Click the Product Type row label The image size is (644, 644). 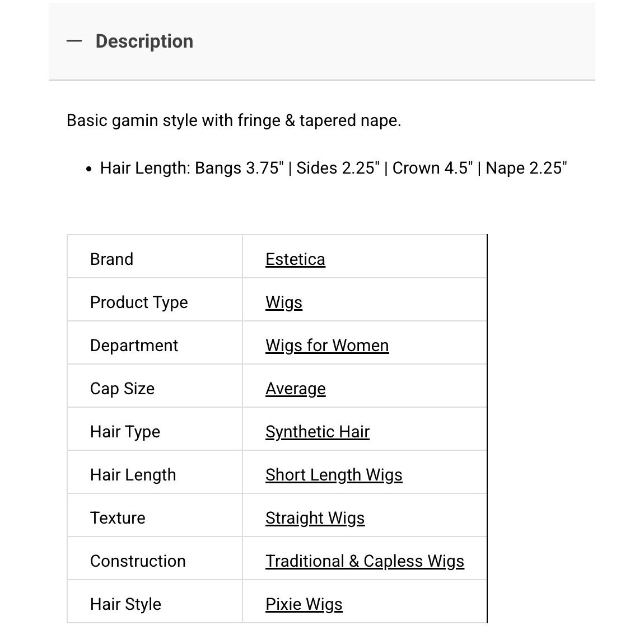point(139,303)
